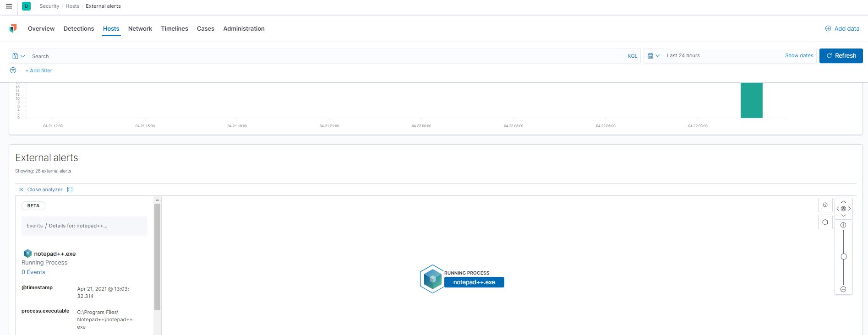Click the BETA badge

click(33, 206)
